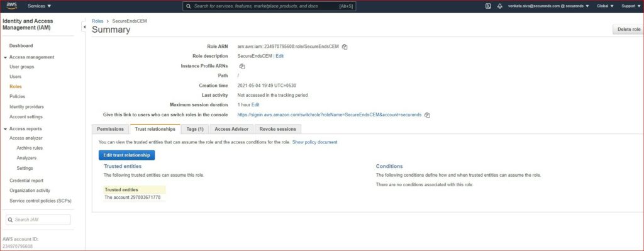Image resolution: width=644 pixels, height=251 pixels.
Task: Edit the maximum session duration
Action: click(255, 105)
